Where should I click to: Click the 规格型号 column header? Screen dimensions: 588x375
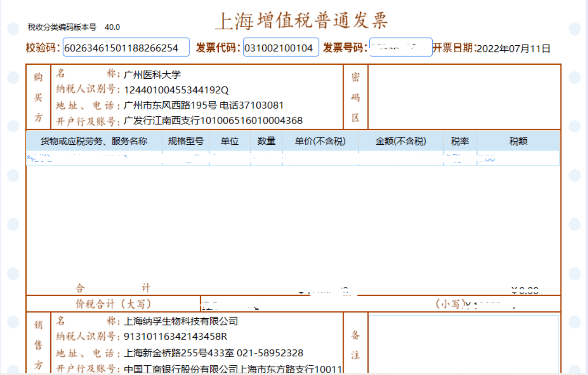[186, 141]
